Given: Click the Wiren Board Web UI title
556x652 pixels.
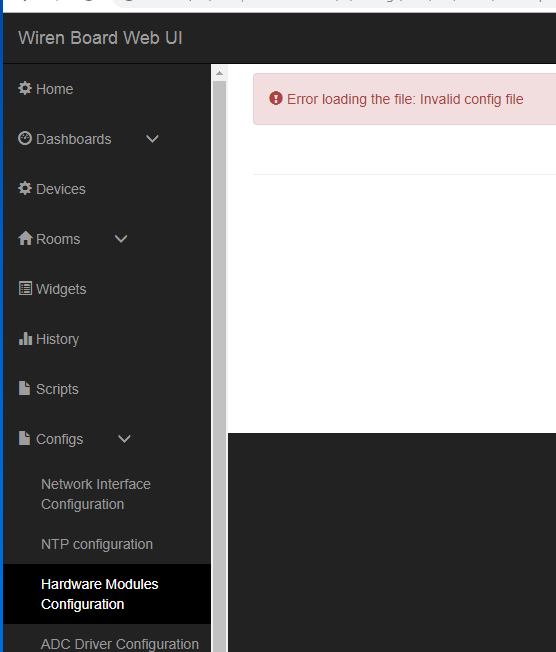Looking at the screenshot, I should pos(100,38).
